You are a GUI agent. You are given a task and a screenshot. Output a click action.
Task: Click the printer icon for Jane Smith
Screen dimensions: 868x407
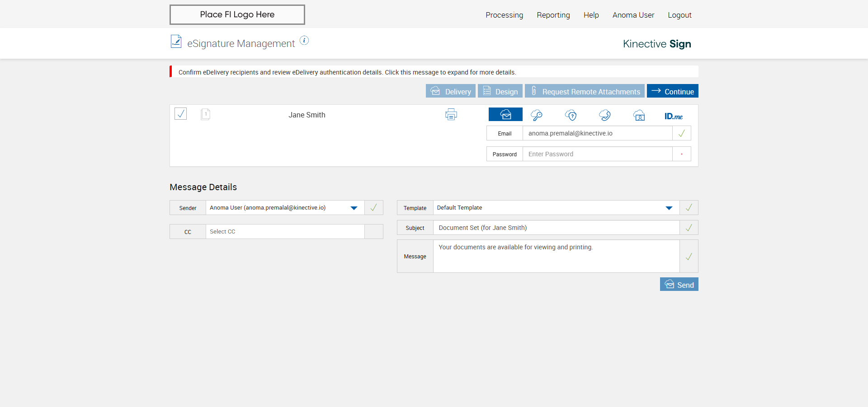coord(451,115)
